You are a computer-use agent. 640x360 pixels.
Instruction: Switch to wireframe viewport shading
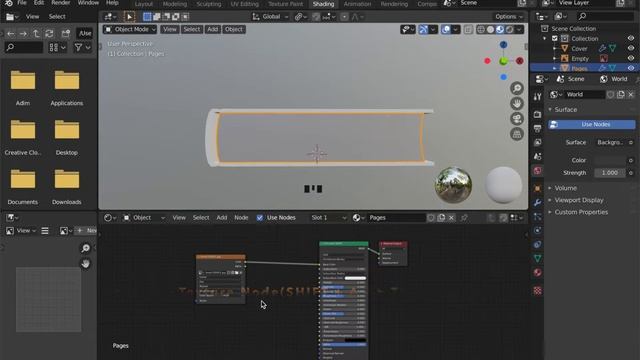[x=481, y=29]
